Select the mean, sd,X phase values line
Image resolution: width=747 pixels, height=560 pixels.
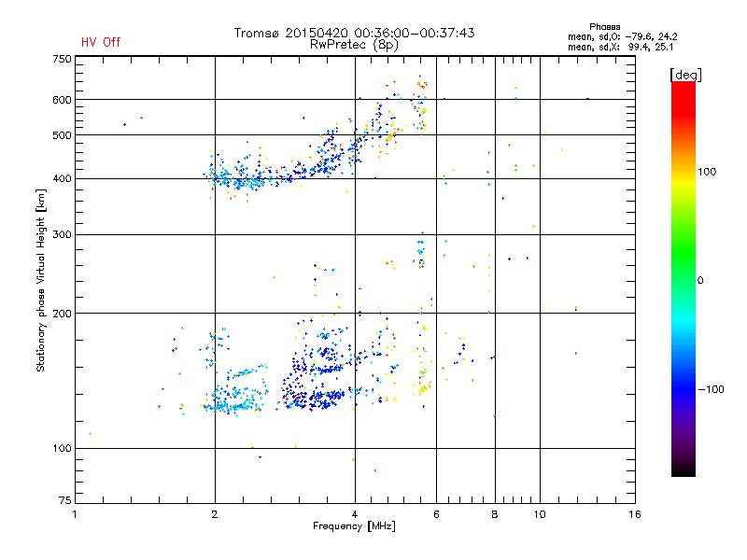coord(621,47)
